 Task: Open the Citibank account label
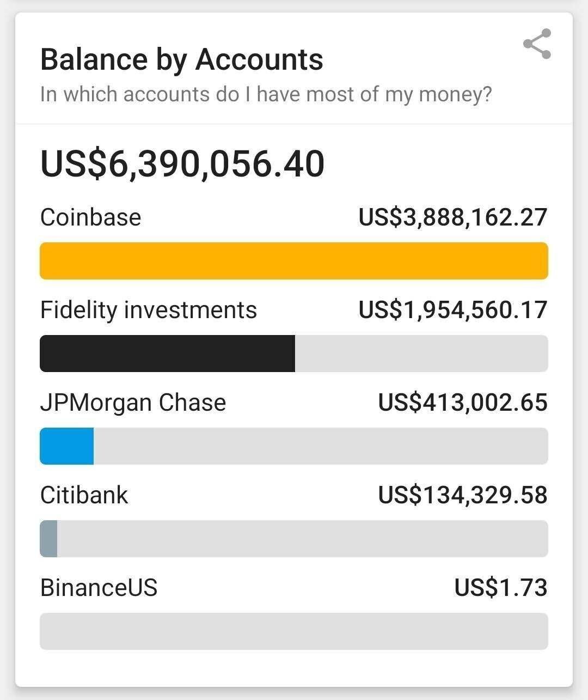84,495
